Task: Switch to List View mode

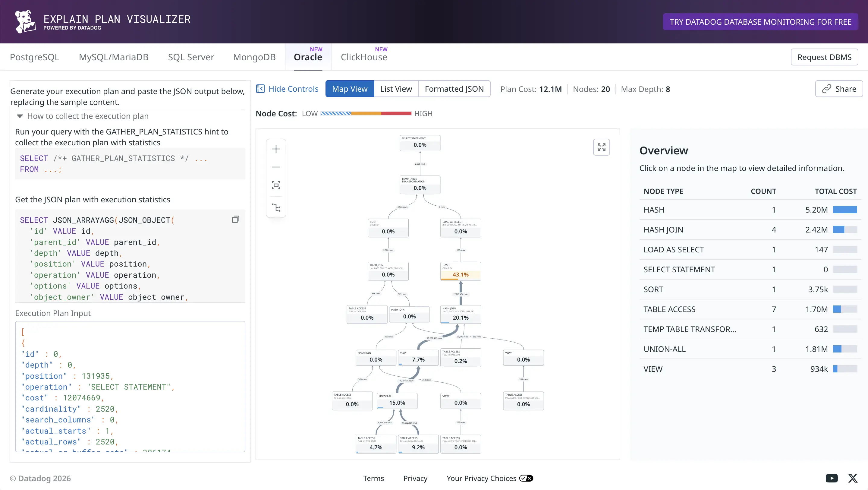Action: 396,89
